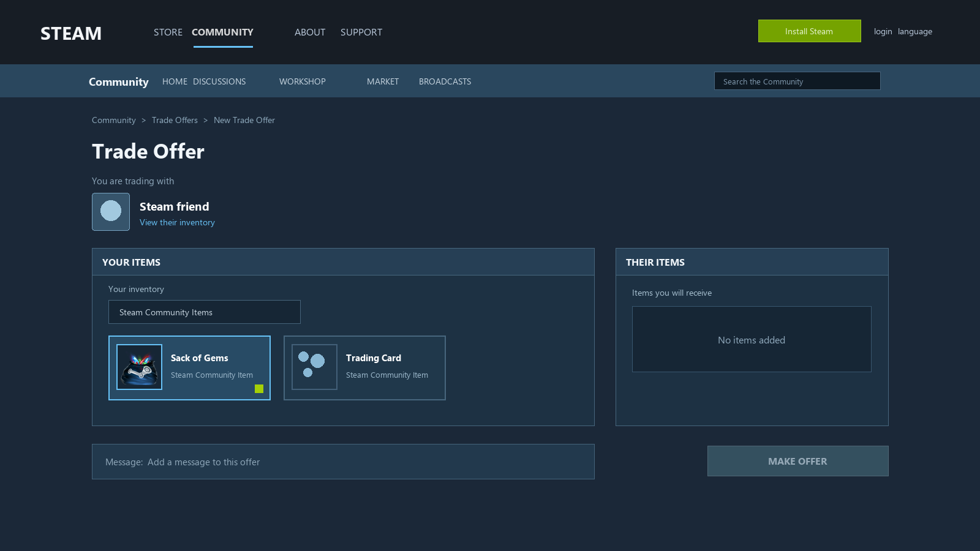Switch to the HOME community tab
The width and height of the screenshot is (980, 551).
click(x=175, y=81)
